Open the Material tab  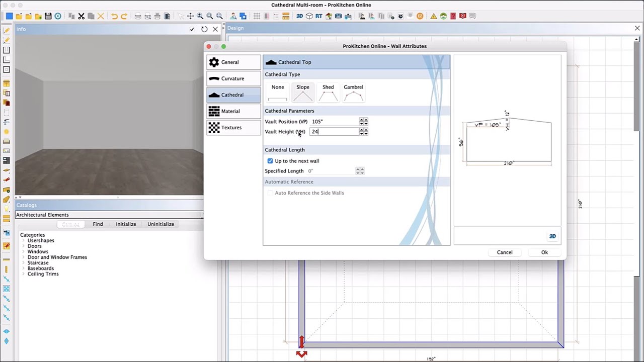(x=233, y=111)
